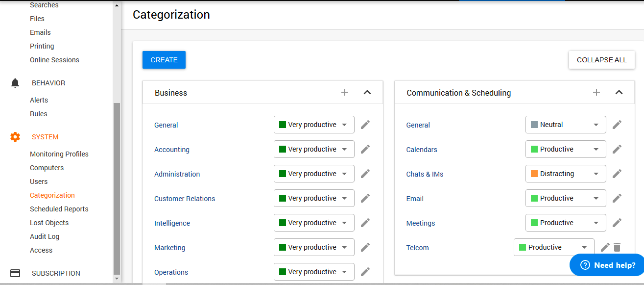The width and height of the screenshot is (644, 285).
Task: Edit the Telcom category pencil icon
Action: coord(605,247)
